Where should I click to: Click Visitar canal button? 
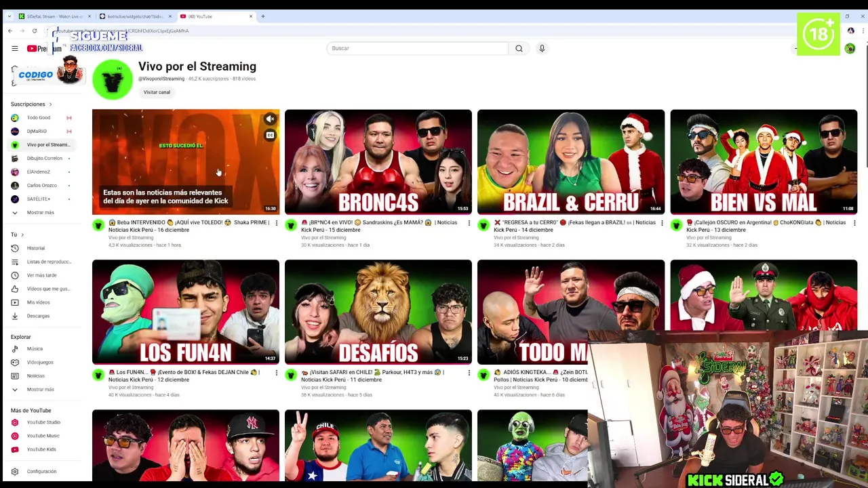pyautogui.click(x=157, y=92)
